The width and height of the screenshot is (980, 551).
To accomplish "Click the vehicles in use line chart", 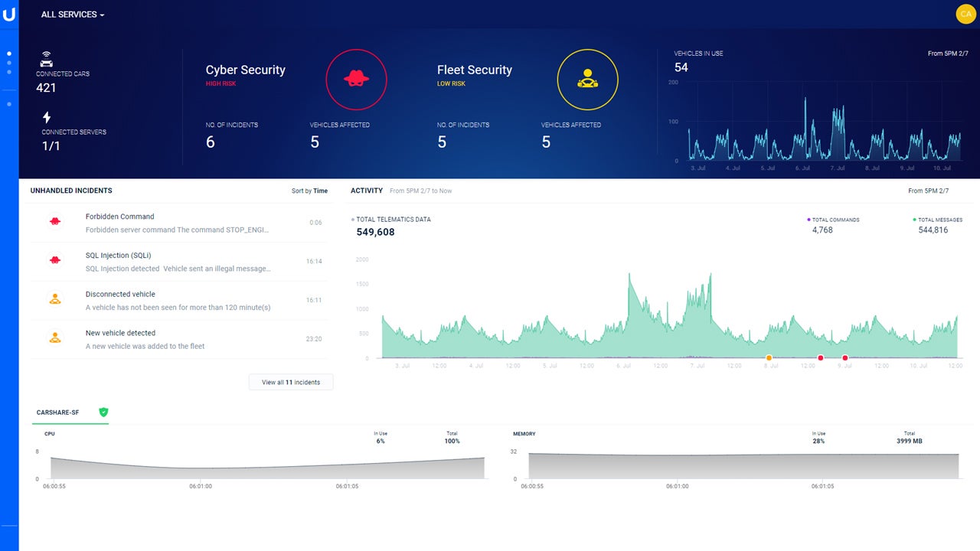I will click(x=823, y=120).
